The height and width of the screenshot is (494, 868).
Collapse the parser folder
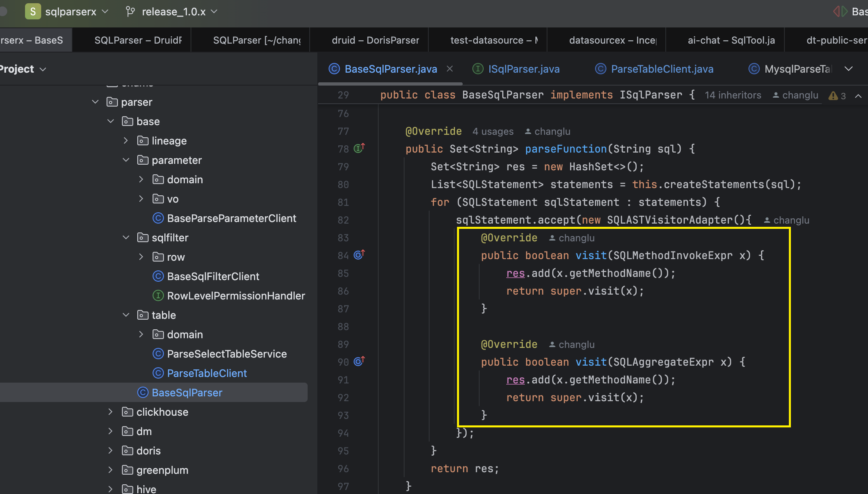95,102
